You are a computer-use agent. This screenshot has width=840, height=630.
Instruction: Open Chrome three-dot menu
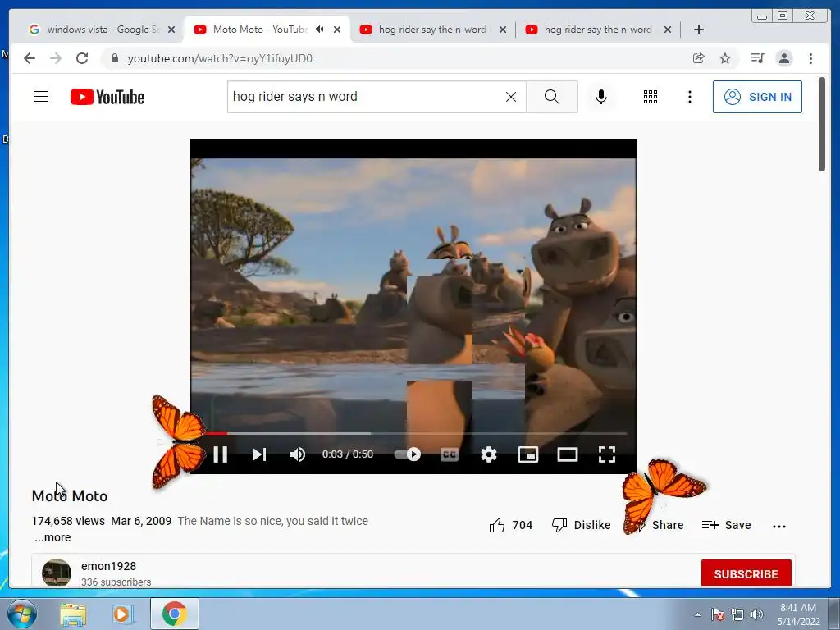tap(810, 58)
